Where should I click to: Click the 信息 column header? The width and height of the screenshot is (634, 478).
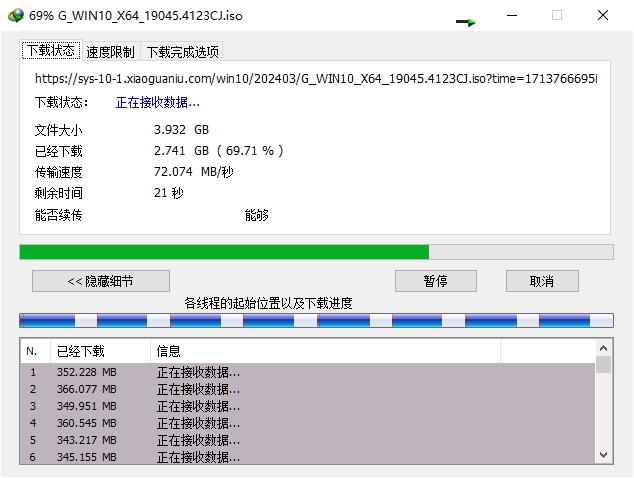pyautogui.click(x=325, y=351)
